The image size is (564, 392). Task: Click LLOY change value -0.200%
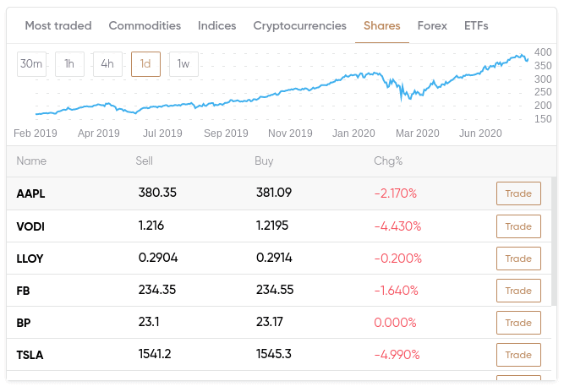click(397, 259)
